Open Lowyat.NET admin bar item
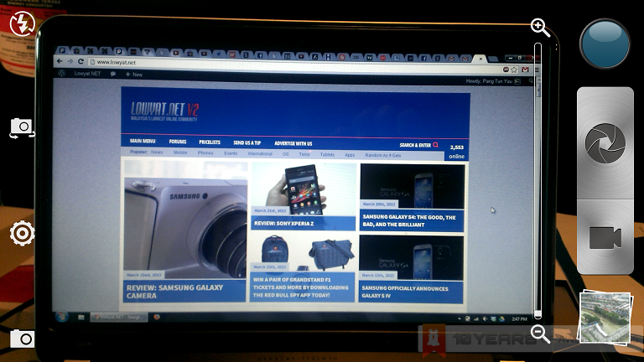 (x=87, y=74)
